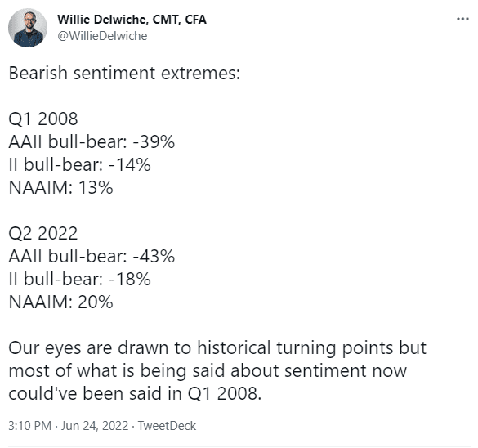This screenshot has height=448, width=478.
Task: Click the 3:10 PM tweet time
Action: 30,426
